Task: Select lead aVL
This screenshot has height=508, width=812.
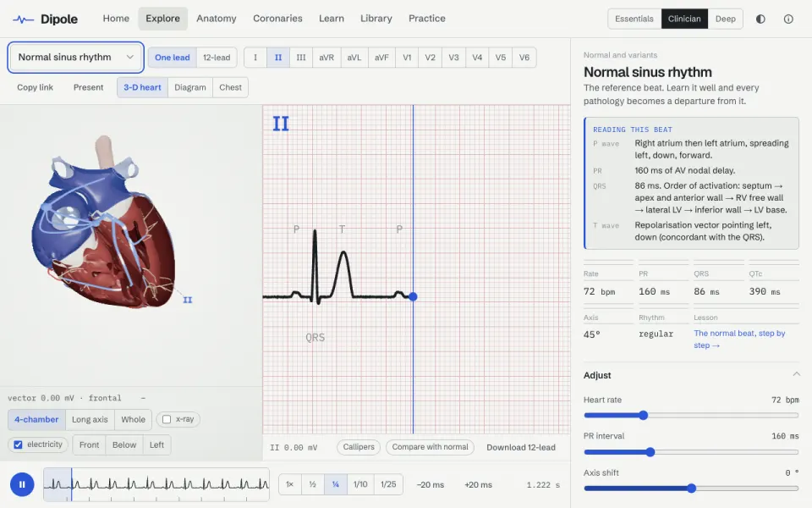Action: pos(354,58)
